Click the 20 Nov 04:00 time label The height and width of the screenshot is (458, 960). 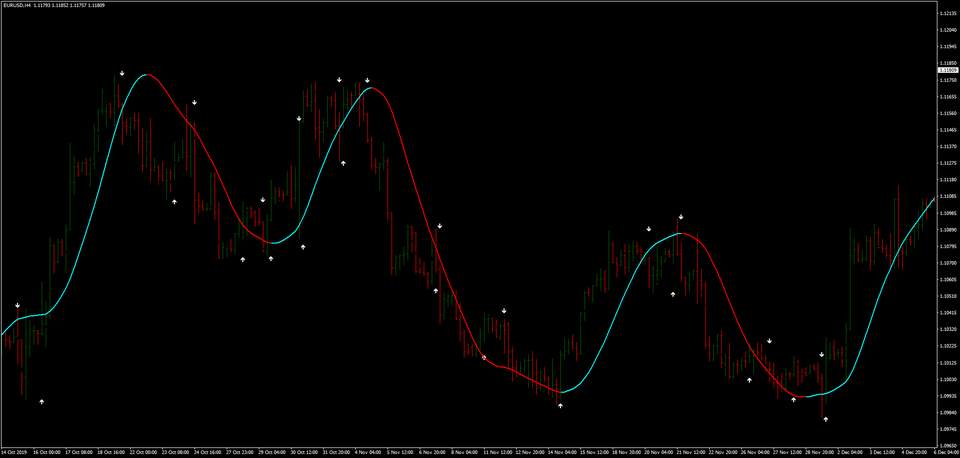(x=659, y=452)
